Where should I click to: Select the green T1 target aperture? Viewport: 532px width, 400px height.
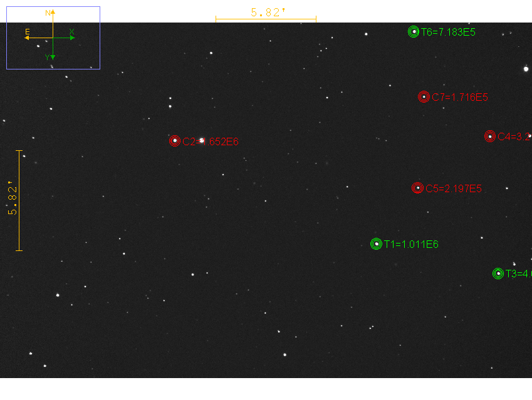tap(376, 244)
